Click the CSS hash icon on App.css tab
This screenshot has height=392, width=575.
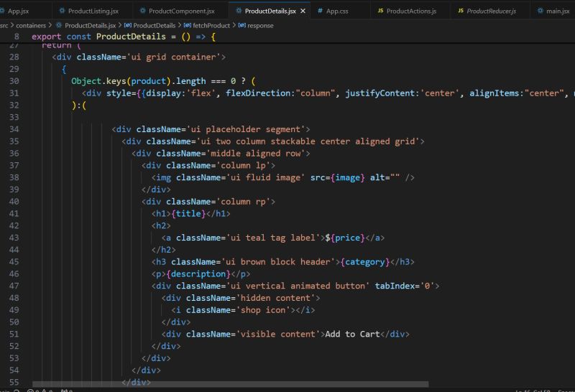click(x=320, y=11)
